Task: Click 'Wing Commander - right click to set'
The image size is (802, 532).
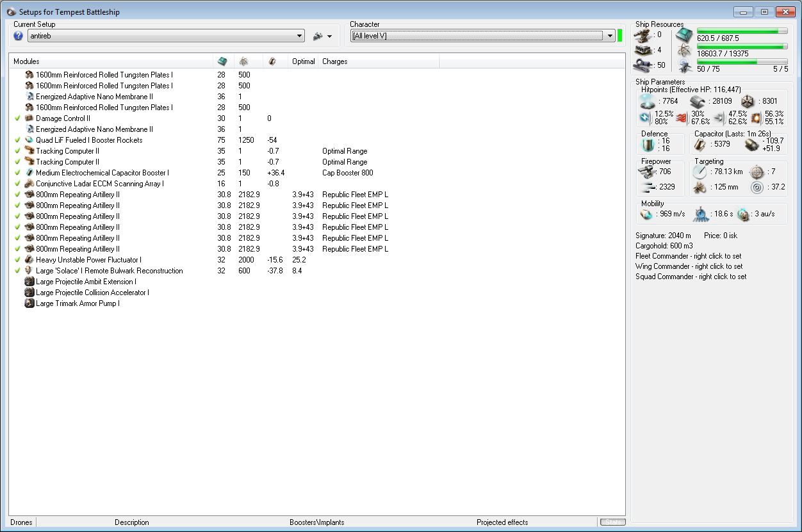Action: click(689, 266)
